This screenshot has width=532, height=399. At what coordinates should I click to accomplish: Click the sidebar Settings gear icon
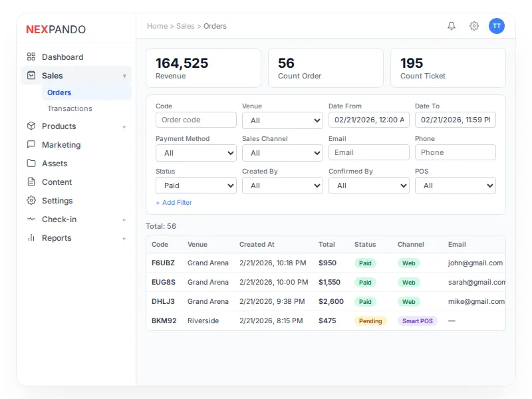tap(31, 201)
